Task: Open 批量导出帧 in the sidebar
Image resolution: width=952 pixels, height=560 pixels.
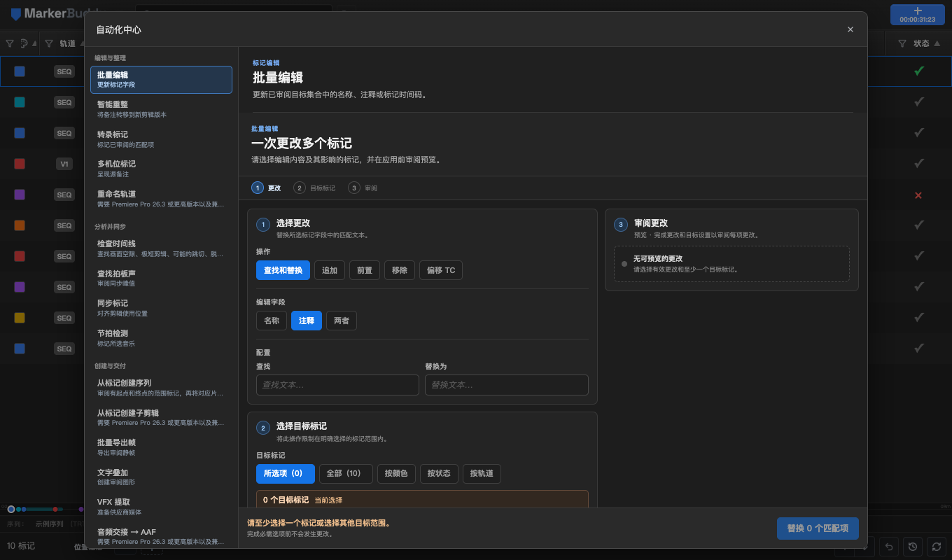Action: click(x=161, y=447)
